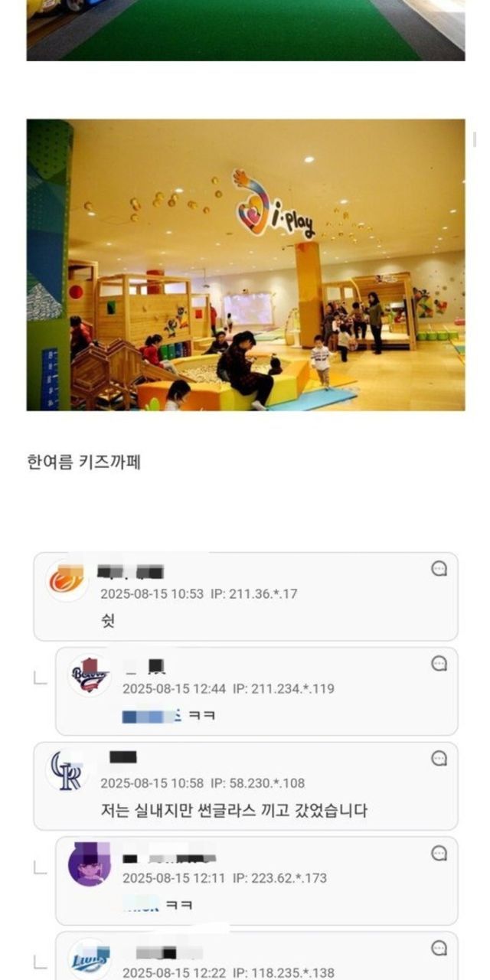This screenshot has height=980, width=490.
Task: Click the mention tag before ㅋㅋ at 12:11
Action: pyautogui.click(x=142, y=906)
